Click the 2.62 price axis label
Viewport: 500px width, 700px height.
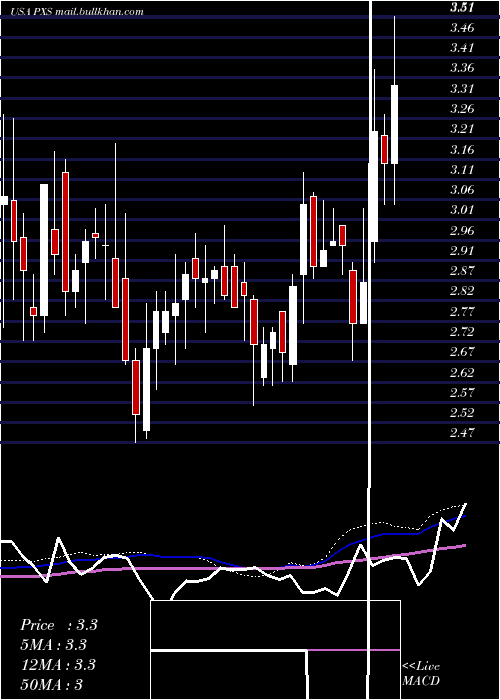[462, 372]
